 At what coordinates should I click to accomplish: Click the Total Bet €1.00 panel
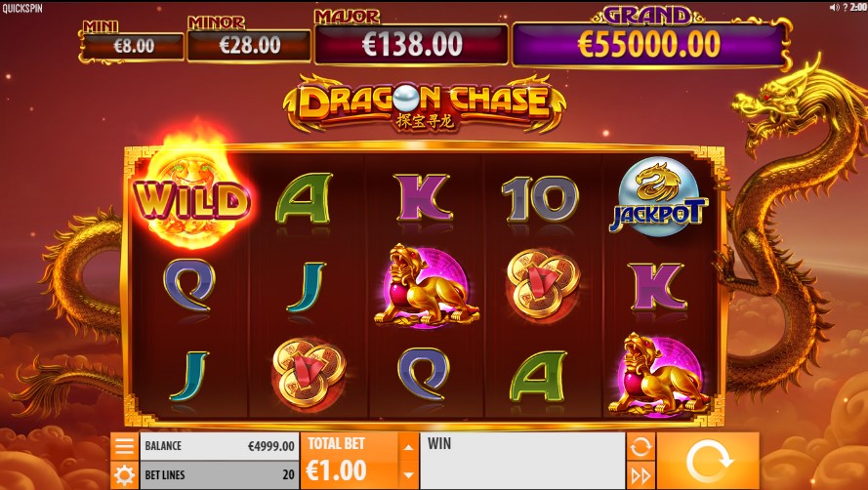point(350,461)
